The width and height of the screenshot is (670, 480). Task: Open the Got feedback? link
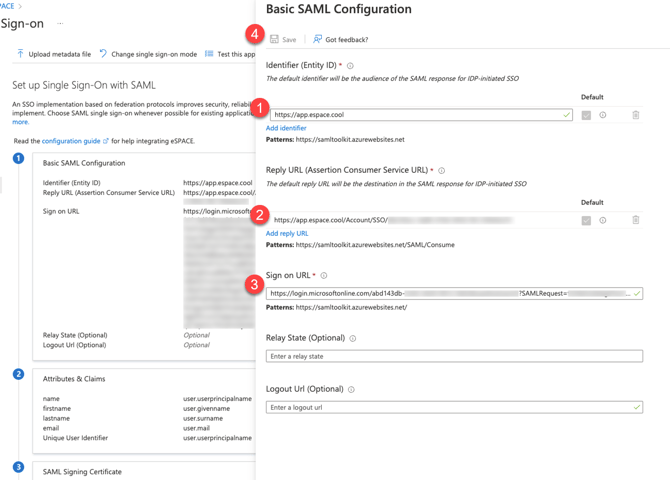click(340, 40)
